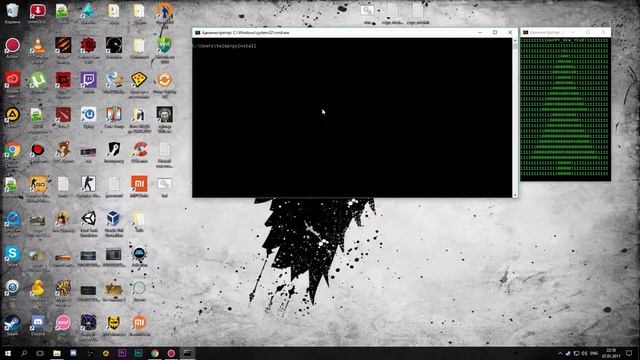640x360 pixels.
Task: Open the Action Center notification icon
Action: click(629, 353)
